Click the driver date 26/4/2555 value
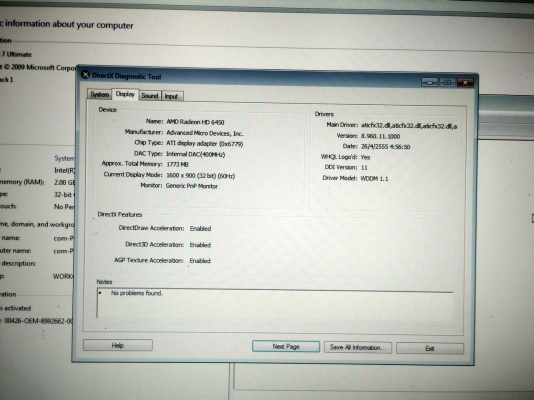The height and width of the screenshot is (400, 534). pos(386,147)
